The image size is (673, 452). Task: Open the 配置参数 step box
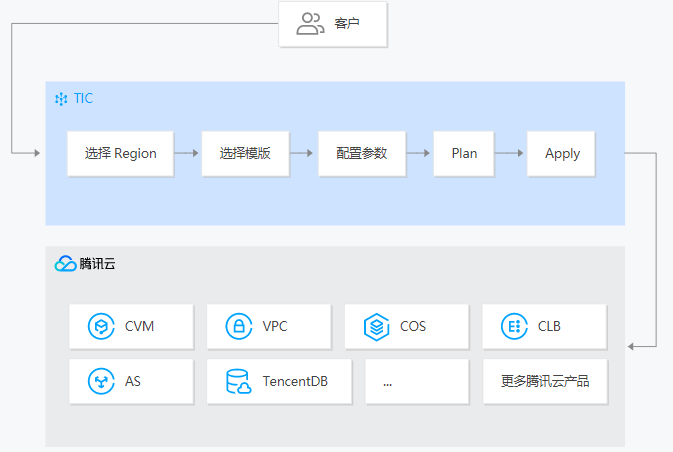point(362,154)
